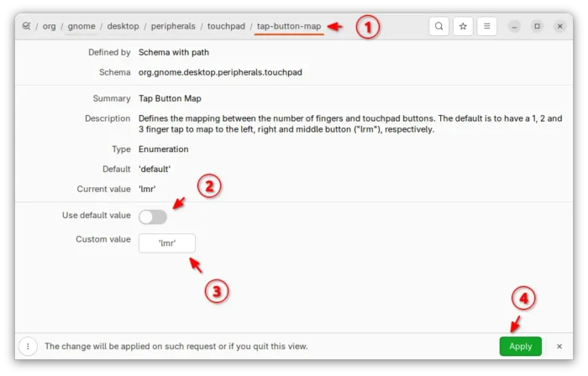Screen dimensions: 588x376
Task: Click the bookmarks star icon
Action: pyautogui.click(x=463, y=26)
